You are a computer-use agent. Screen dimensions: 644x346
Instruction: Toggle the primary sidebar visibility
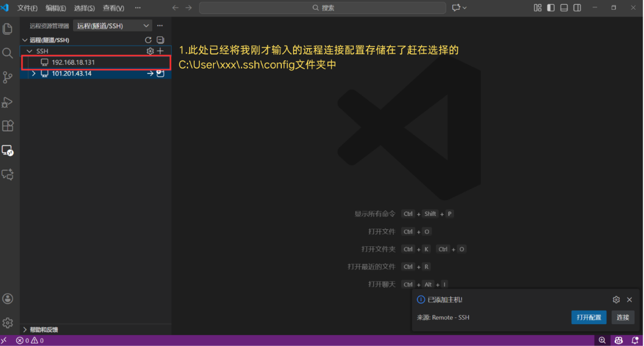tap(551, 8)
